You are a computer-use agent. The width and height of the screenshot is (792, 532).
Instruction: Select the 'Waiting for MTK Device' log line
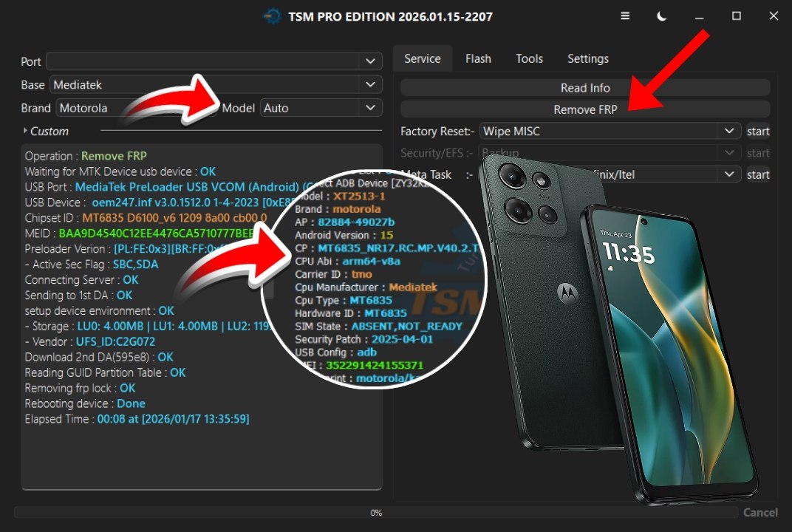tap(120, 171)
